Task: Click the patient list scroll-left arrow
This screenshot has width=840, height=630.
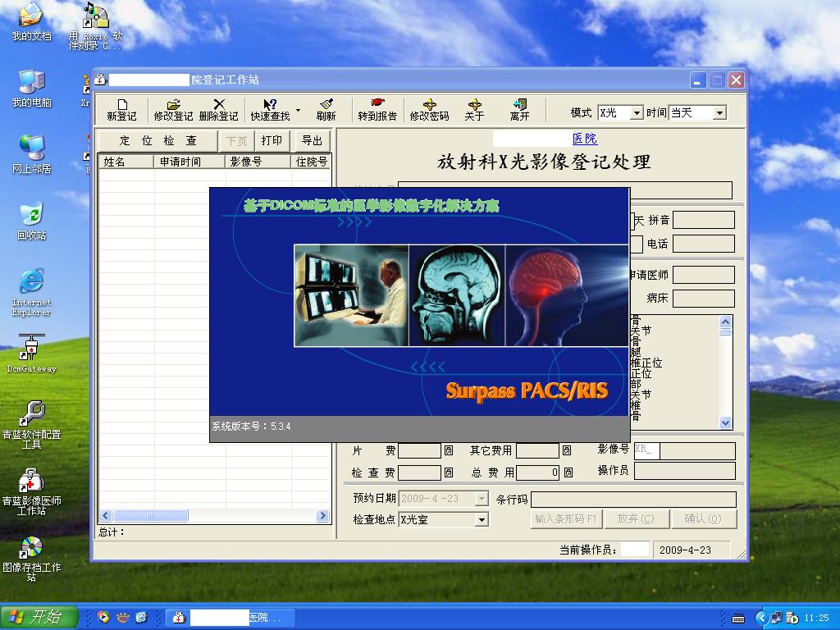Action: coord(106,515)
